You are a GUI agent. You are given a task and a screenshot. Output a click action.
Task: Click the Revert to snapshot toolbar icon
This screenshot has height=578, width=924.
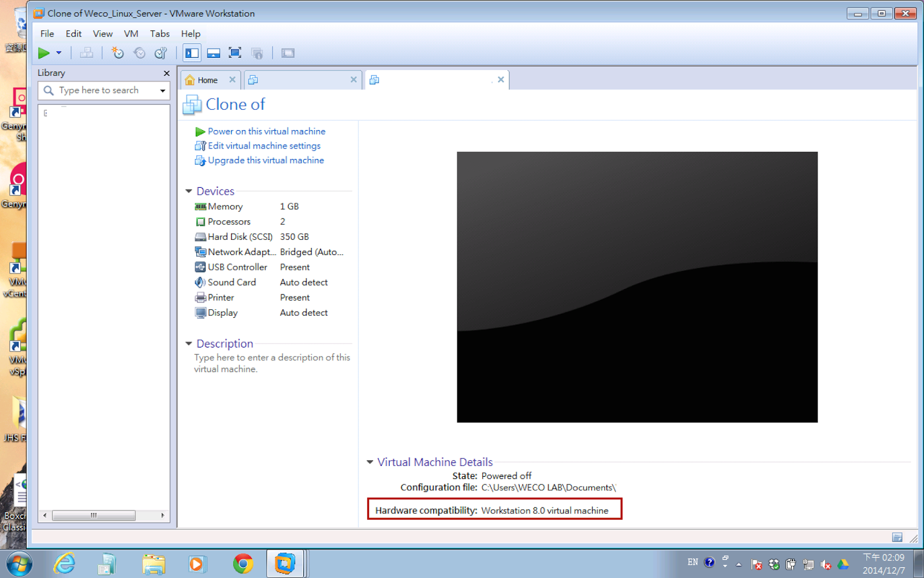coord(139,53)
